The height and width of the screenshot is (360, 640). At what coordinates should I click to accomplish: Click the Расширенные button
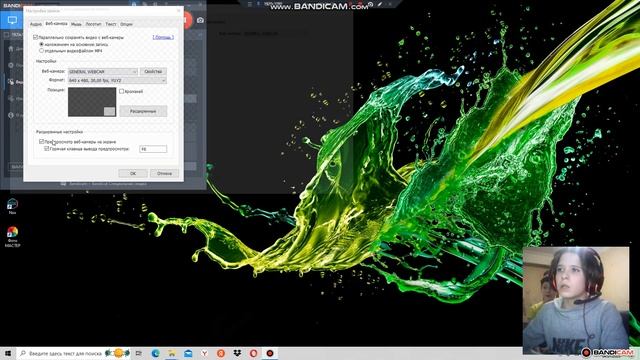click(143, 111)
